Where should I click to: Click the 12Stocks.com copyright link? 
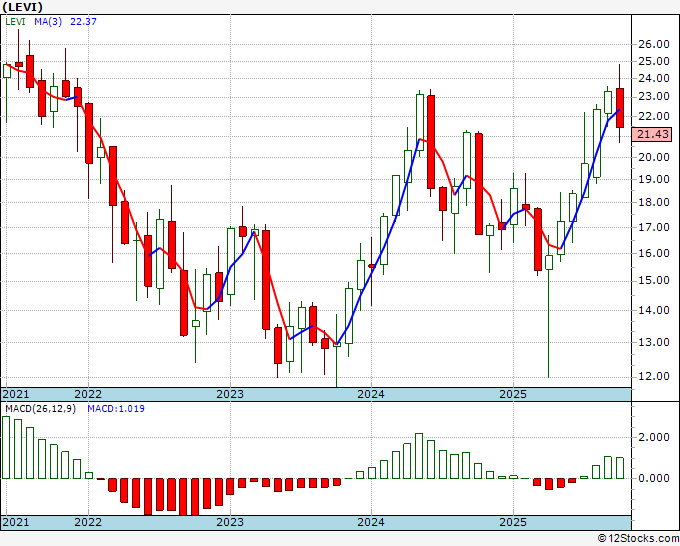638,539
